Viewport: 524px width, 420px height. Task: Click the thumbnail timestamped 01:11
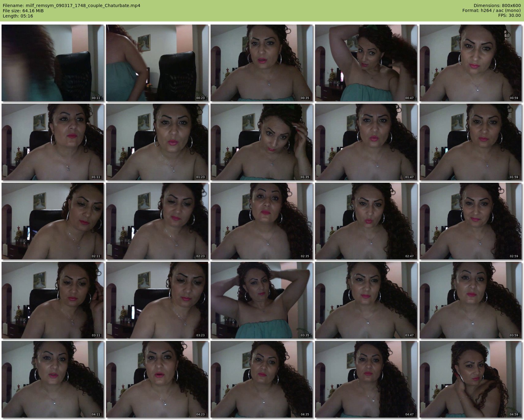click(x=53, y=142)
